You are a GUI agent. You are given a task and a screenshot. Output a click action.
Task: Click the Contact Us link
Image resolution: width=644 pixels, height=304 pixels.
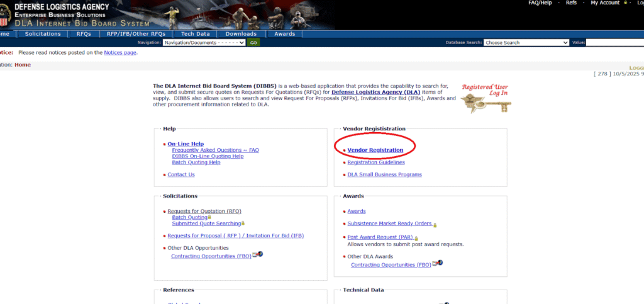click(x=181, y=174)
